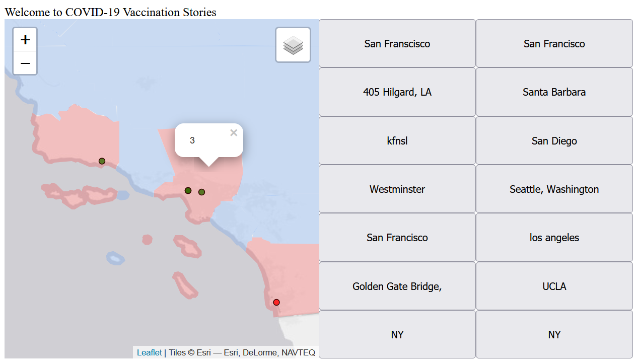
Task: Select the 405 Hilgard, LA story
Action: click(397, 92)
